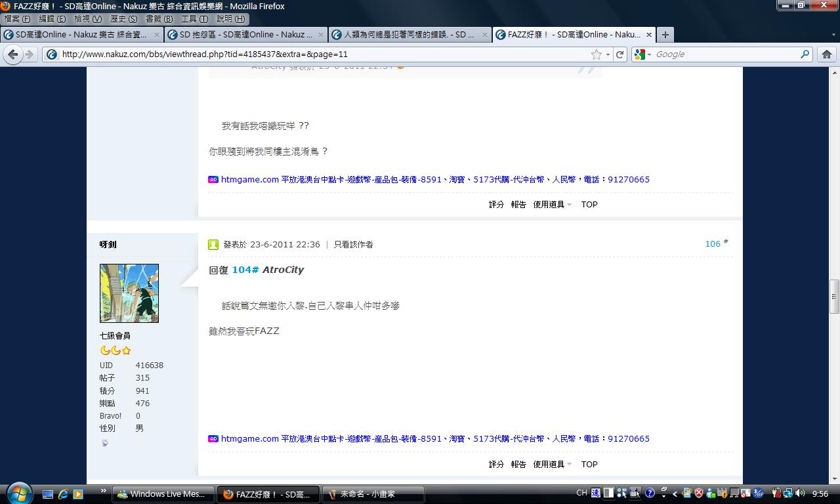Click the vertical page scrollbar thumb
This screenshot has width=840, height=504.
[834, 297]
